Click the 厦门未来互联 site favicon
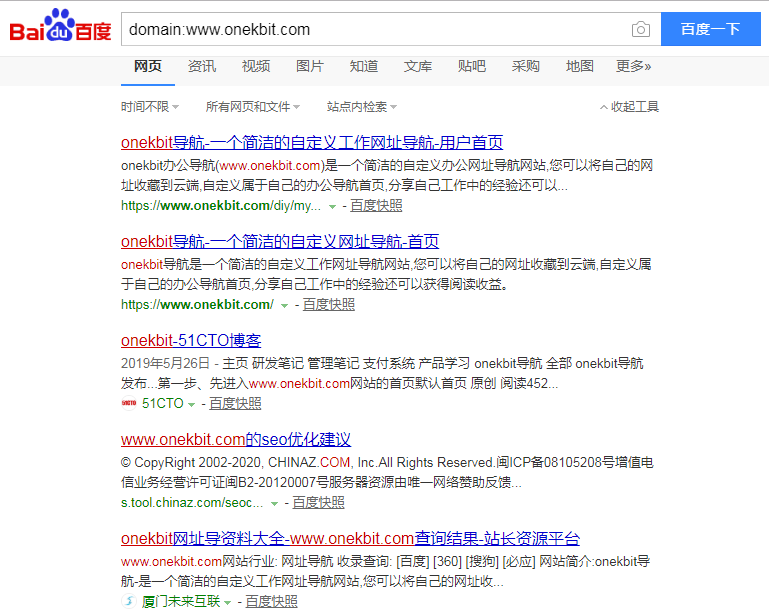769x615 pixels. 128,601
